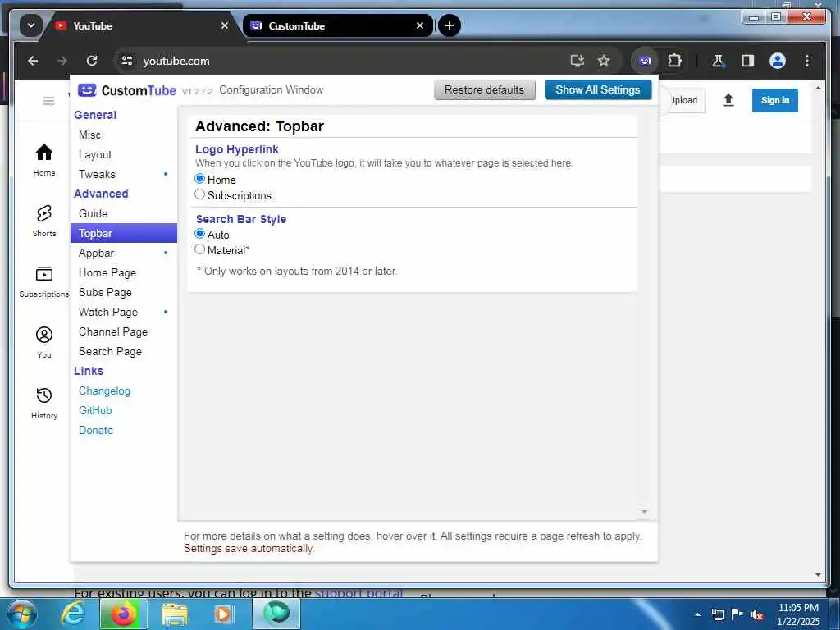
Task: Switch to the CustomTube tab
Action: pyautogui.click(x=337, y=25)
